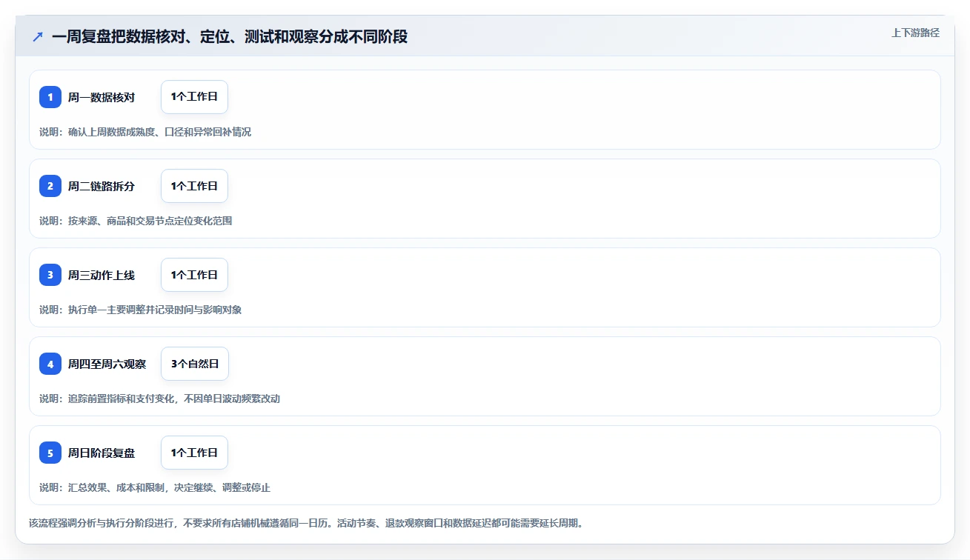
Task: Click the 1个工作日 chip for 周三动作上线
Action: [x=194, y=275]
